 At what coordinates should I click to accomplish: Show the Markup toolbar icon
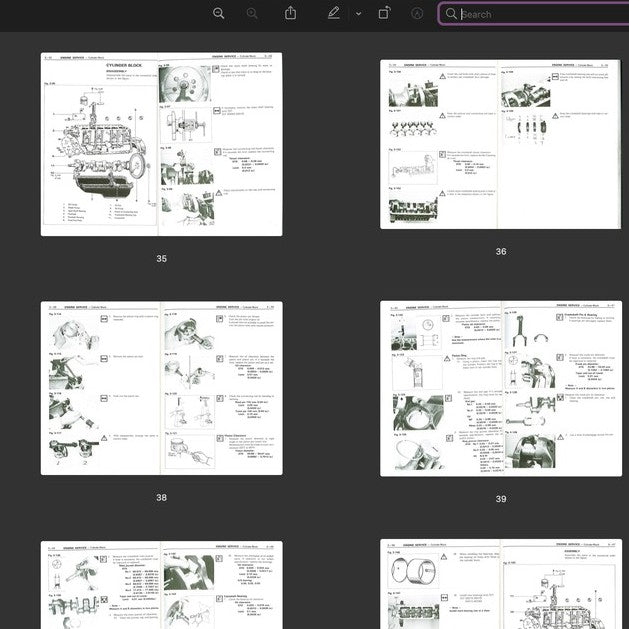click(417, 13)
